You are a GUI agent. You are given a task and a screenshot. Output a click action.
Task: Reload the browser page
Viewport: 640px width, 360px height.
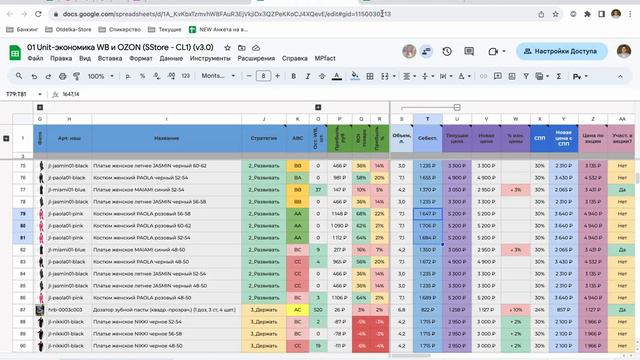click(x=38, y=14)
